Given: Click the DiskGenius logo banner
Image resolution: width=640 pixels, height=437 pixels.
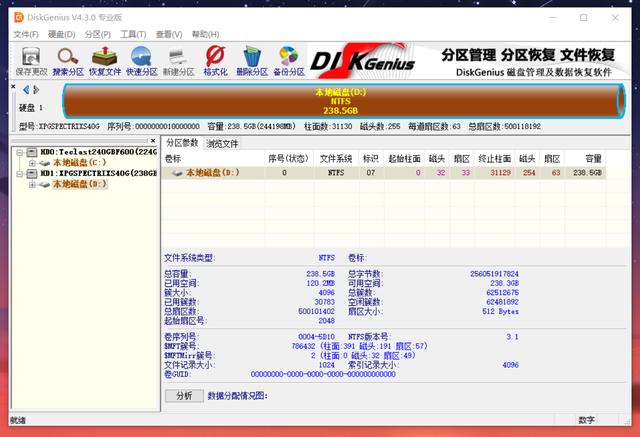Looking at the screenshot, I should [x=362, y=61].
